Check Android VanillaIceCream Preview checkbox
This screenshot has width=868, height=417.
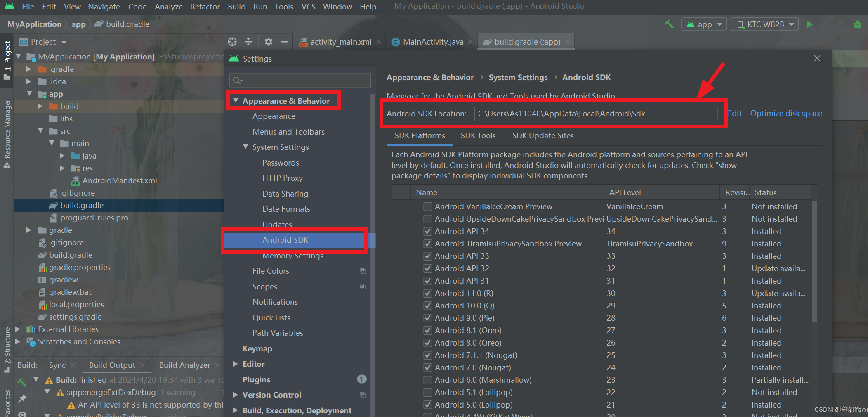pos(428,206)
